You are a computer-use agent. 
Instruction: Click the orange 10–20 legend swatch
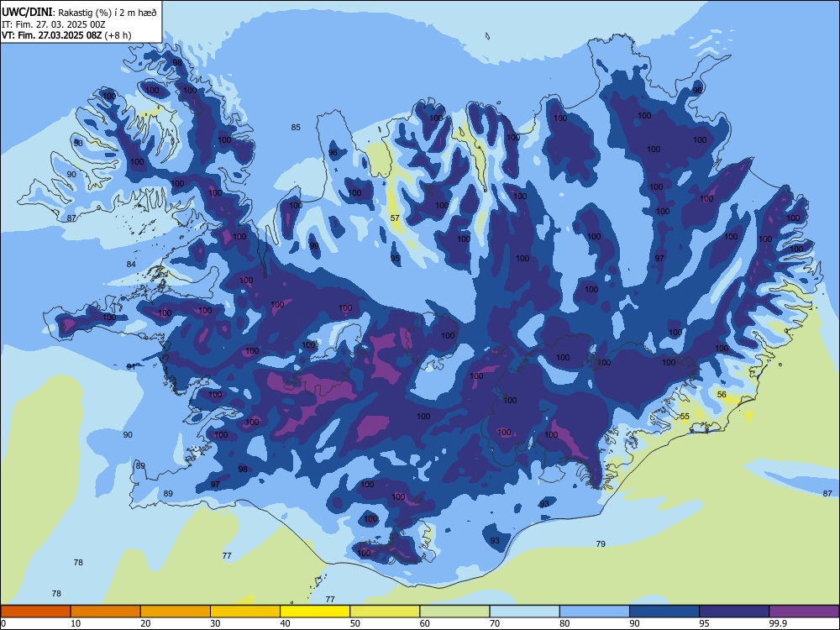(106, 612)
